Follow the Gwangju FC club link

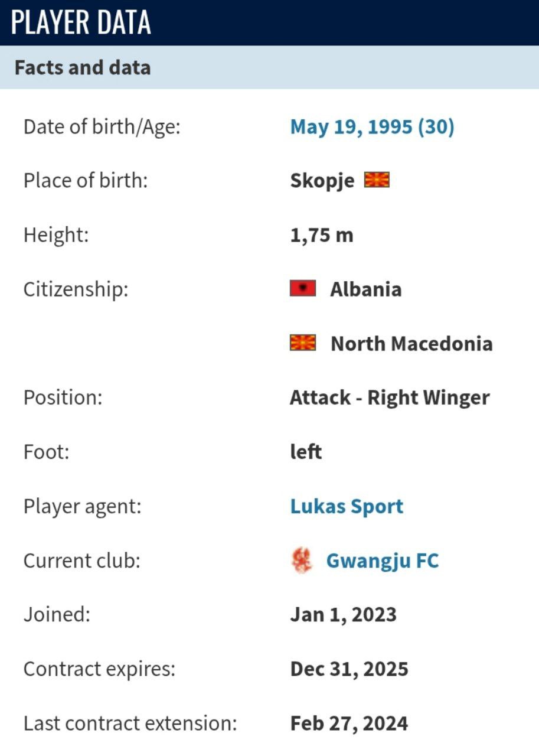pyautogui.click(x=383, y=561)
